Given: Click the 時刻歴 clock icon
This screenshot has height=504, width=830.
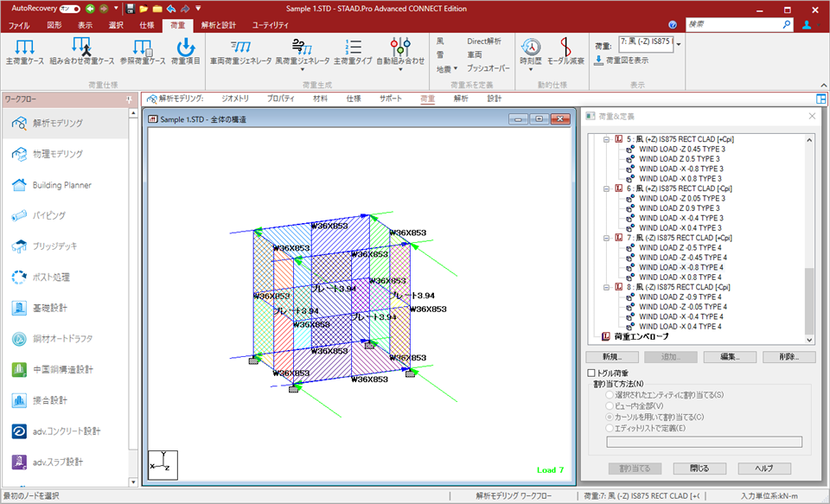Looking at the screenshot, I should pos(530,47).
